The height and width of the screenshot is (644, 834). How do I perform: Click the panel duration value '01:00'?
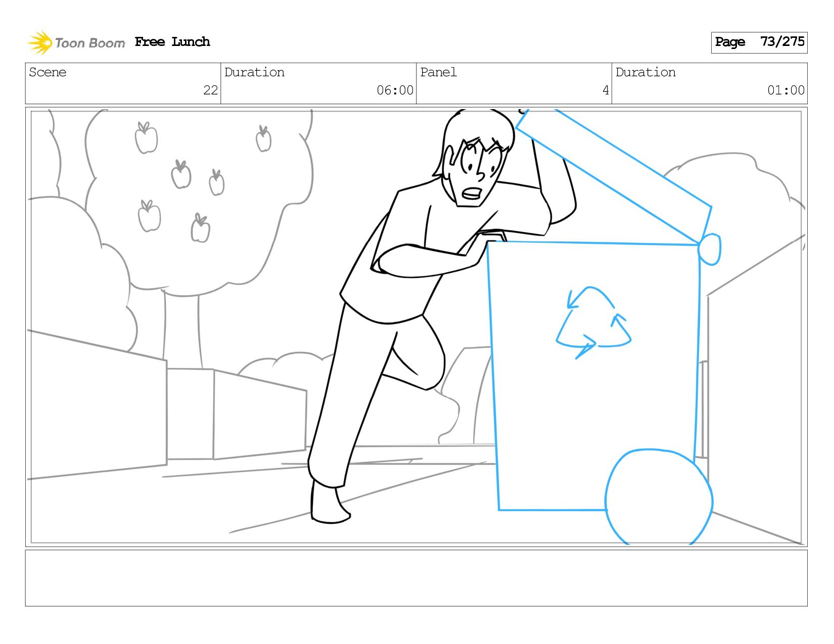pos(785,90)
